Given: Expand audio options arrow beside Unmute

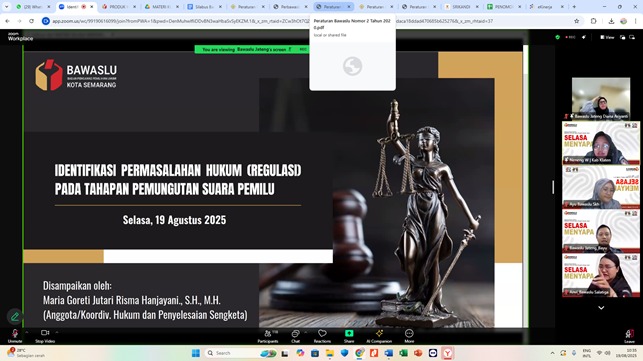Looking at the screenshot, I should (x=27, y=332).
